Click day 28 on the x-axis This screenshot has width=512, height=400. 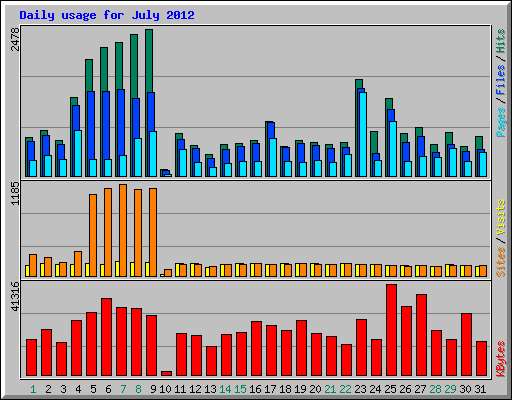pos(435,389)
